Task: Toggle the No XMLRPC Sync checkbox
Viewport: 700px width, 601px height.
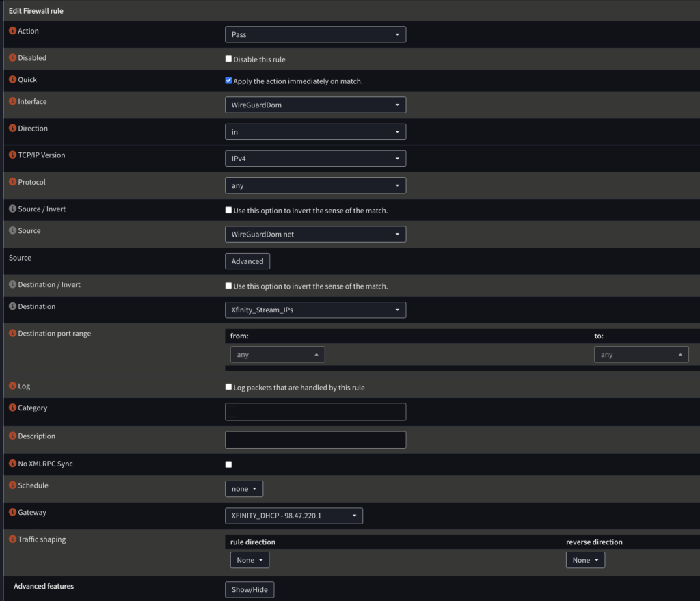Action: [229, 464]
